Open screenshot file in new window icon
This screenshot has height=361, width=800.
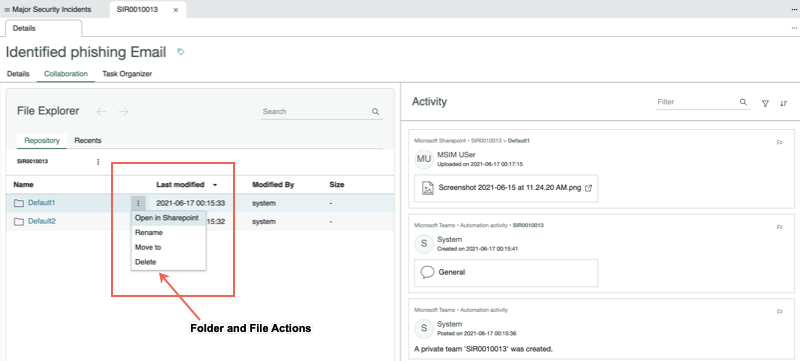(588, 188)
